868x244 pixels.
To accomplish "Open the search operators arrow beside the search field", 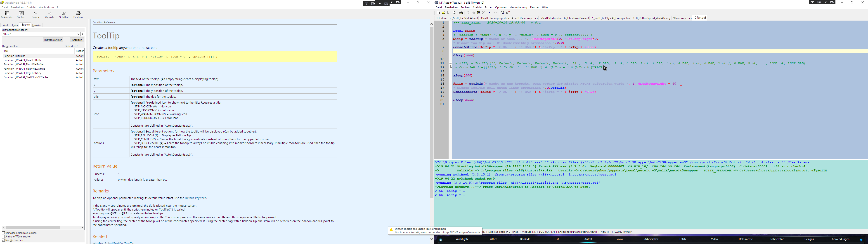I will [x=83, y=34].
